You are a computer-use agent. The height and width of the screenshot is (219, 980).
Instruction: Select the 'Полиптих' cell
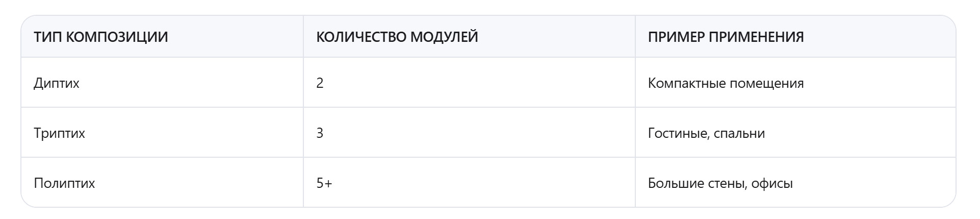pos(64,183)
